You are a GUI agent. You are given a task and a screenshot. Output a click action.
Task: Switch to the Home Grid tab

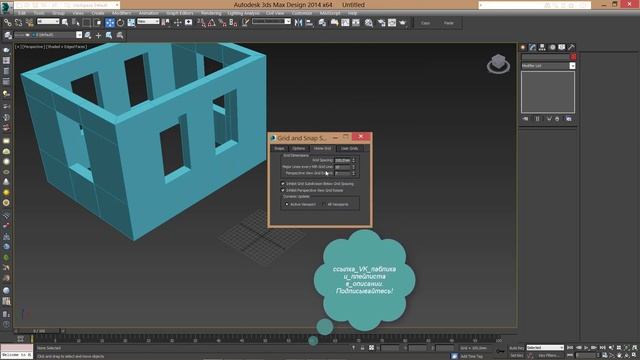[322, 149]
